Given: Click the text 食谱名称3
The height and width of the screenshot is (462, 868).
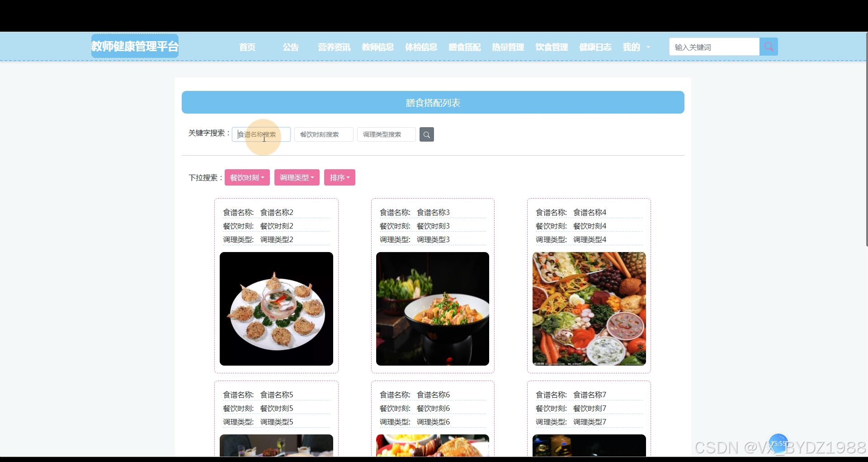Looking at the screenshot, I should coord(433,212).
